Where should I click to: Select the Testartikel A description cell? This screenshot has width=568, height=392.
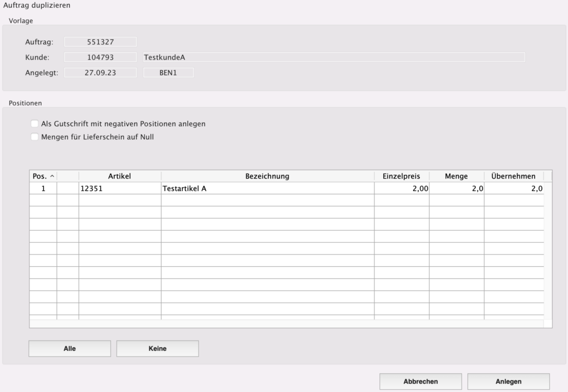pos(267,189)
